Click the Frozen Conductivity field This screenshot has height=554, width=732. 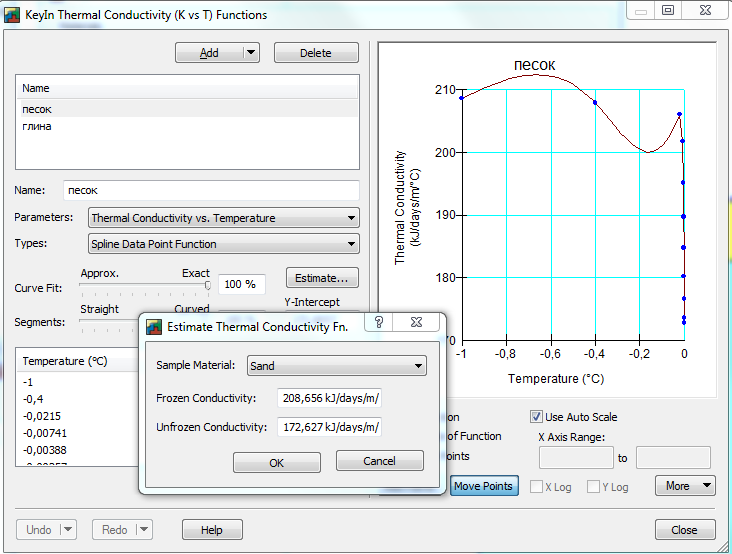(x=330, y=398)
